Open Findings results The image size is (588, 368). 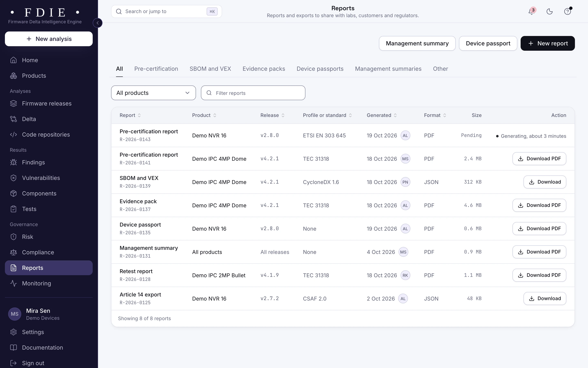[49, 162]
